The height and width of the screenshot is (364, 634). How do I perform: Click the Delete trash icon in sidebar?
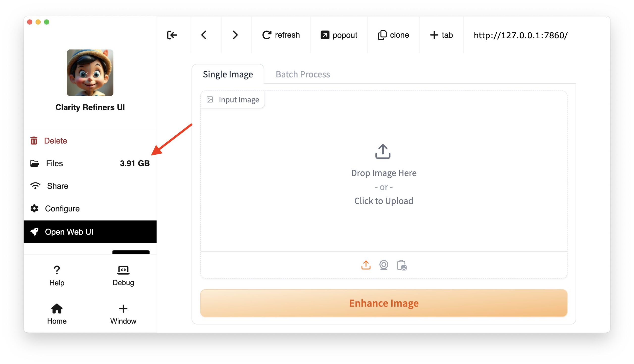tap(34, 141)
